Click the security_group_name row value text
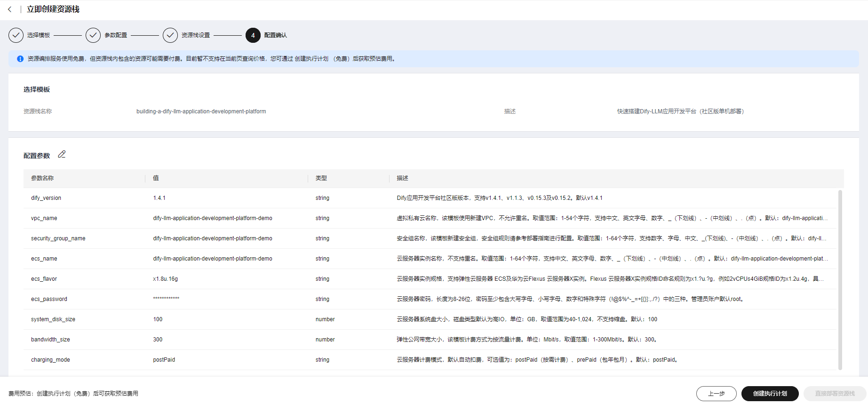This screenshot has width=868, height=404. (x=213, y=238)
